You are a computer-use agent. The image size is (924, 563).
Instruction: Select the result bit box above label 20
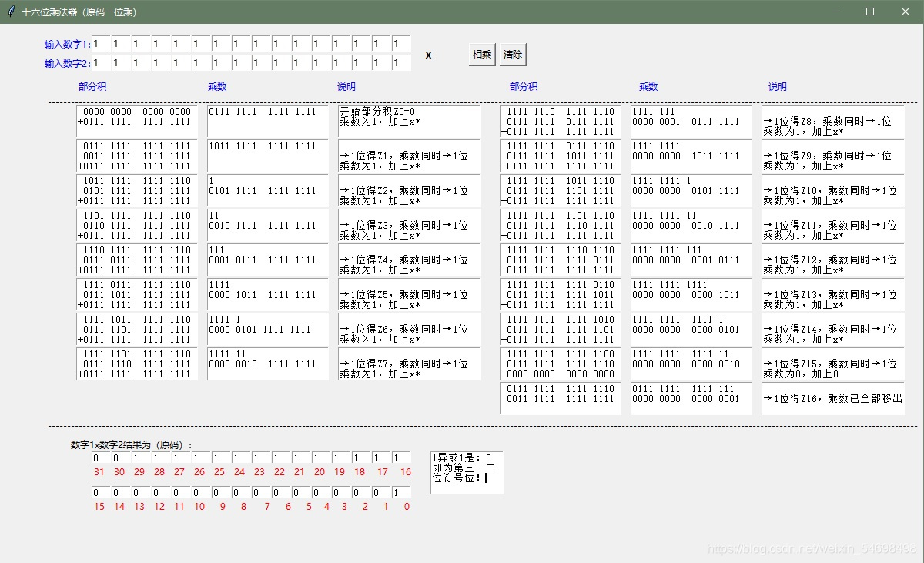321,458
